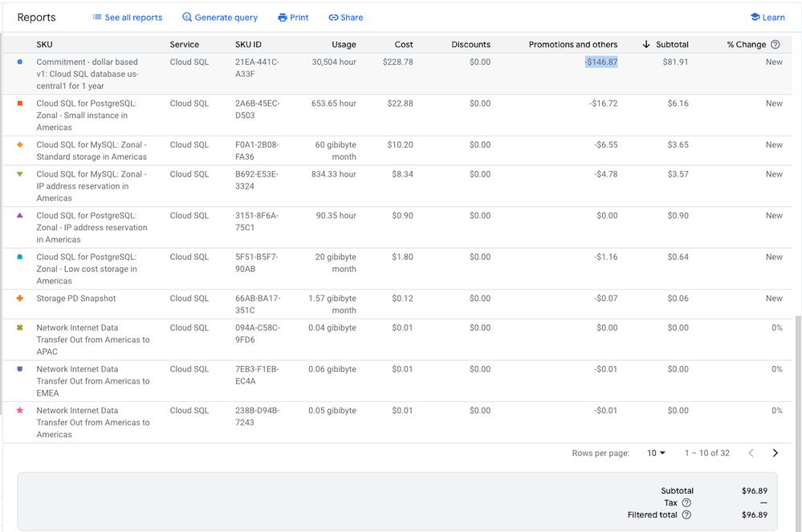
Task: Click the 834.33 hour usage cell
Action: (x=333, y=174)
